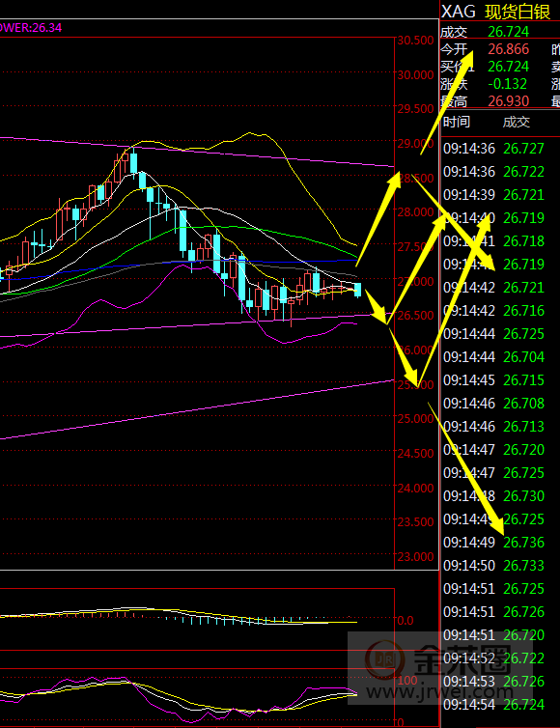Click the magenta LOWER:26.34 indicator readout
The height and width of the screenshot is (728, 560).
31,28
